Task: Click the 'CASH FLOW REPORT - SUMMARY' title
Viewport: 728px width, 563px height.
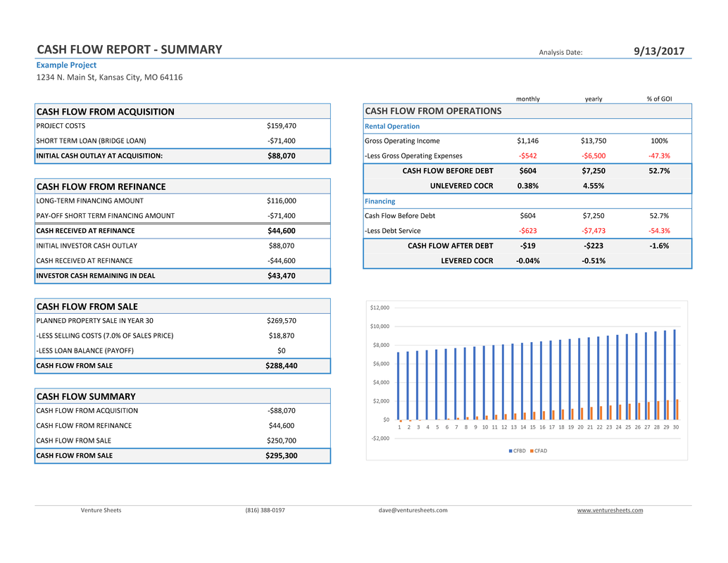Action: [x=130, y=50]
